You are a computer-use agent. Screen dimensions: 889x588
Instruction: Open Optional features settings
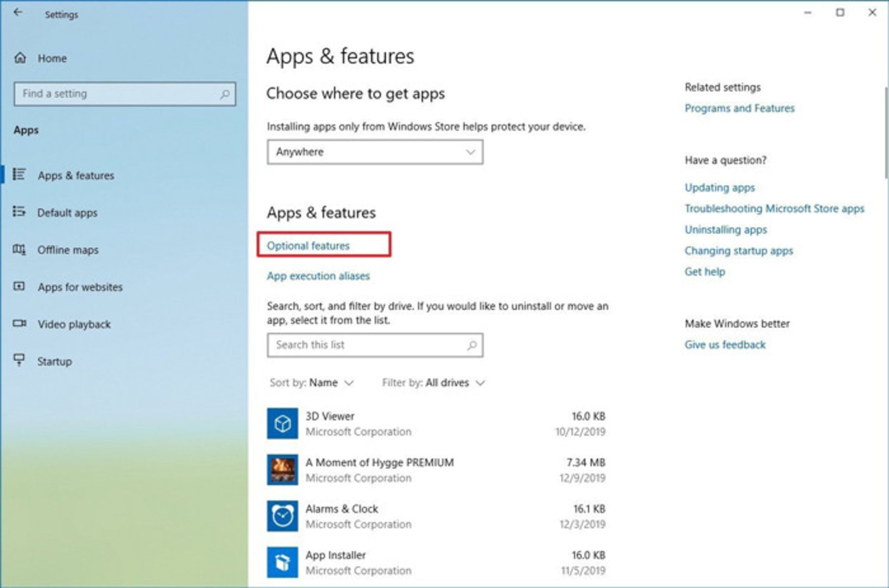point(308,246)
